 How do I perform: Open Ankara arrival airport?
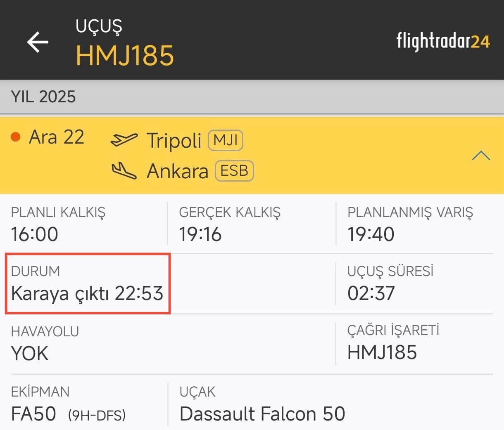178,171
